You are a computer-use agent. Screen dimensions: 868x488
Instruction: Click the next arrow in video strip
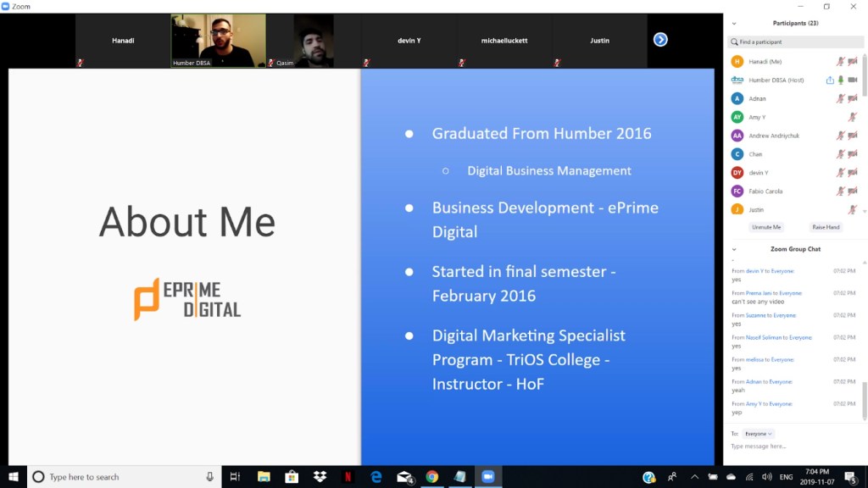tap(660, 40)
